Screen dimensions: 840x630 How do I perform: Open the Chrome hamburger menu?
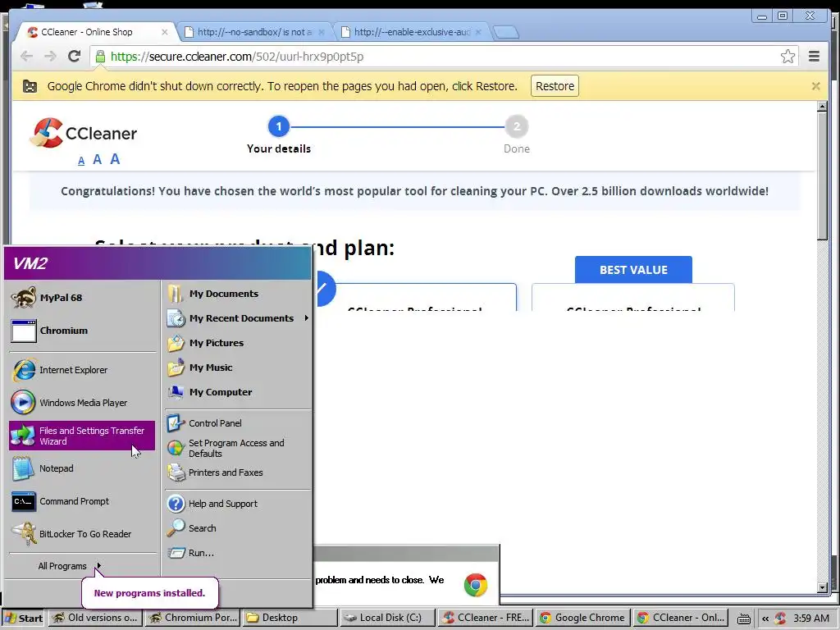coord(814,57)
